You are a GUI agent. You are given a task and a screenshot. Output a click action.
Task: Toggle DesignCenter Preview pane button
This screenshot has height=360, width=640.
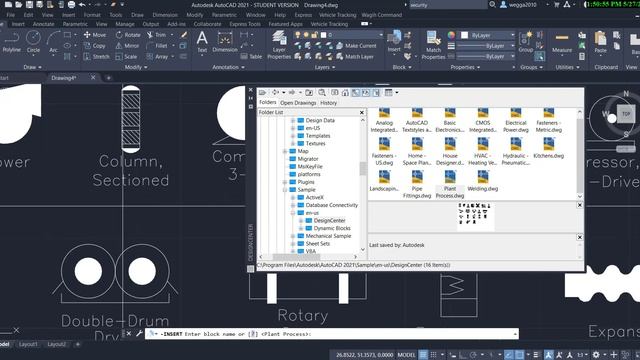tap(366, 93)
